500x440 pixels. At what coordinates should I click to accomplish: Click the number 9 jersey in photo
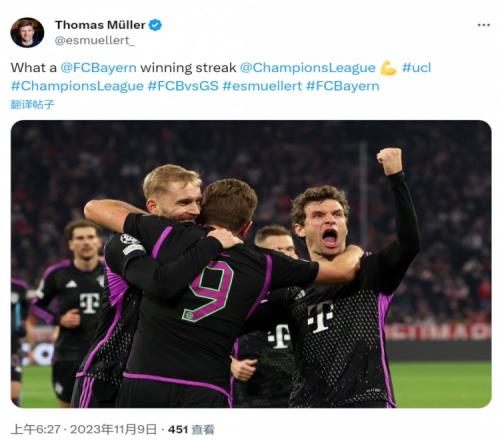[208, 291]
